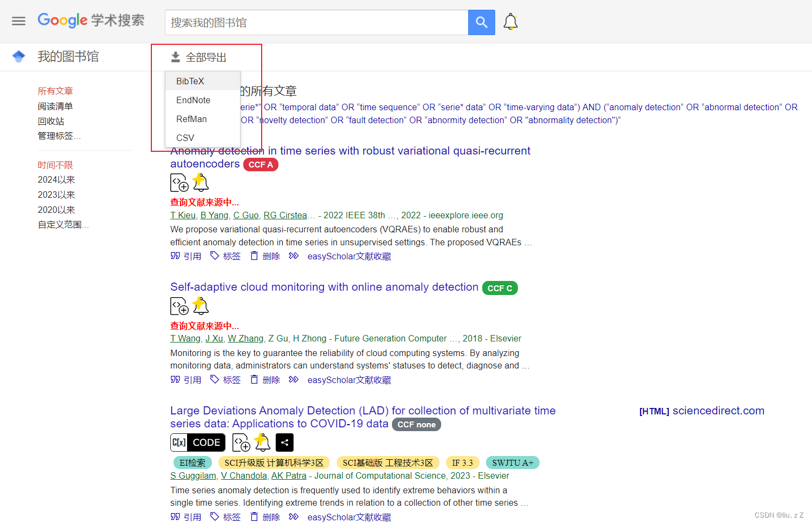Open author B Yang profile
This screenshot has height=523, width=812.
(215, 215)
